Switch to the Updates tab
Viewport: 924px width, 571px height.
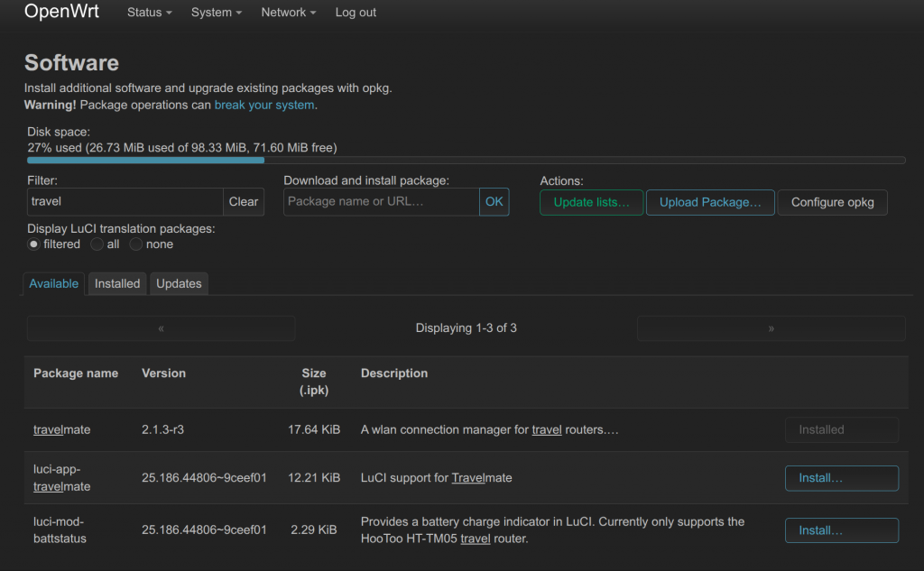pyautogui.click(x=179, y=283)
